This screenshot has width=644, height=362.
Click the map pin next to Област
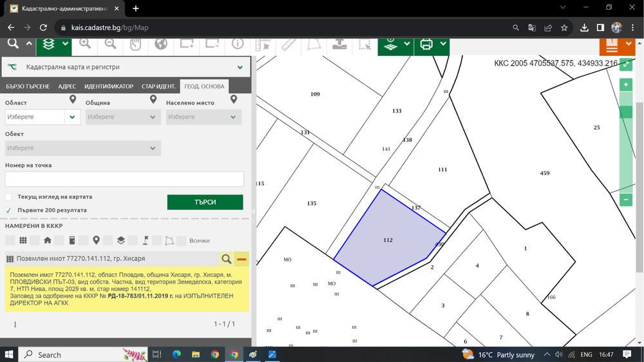73,99
